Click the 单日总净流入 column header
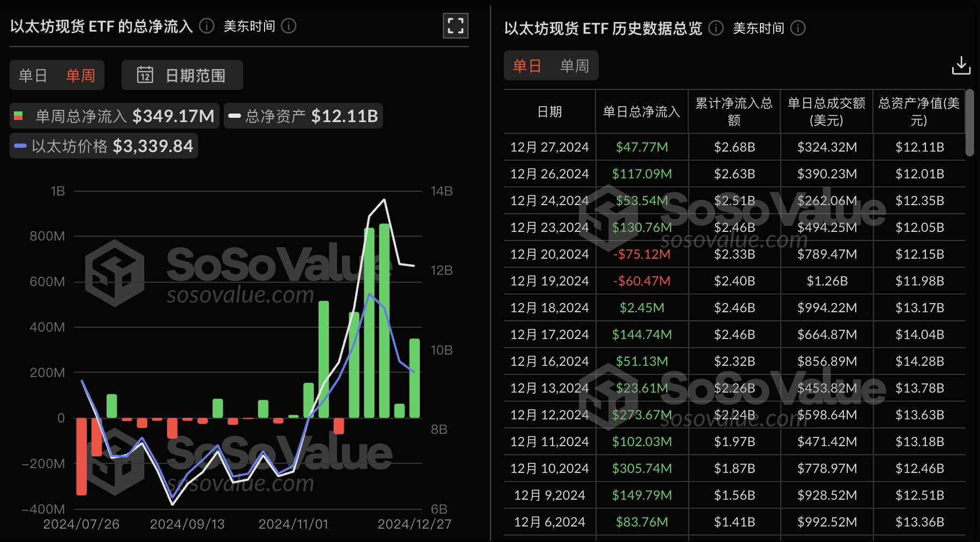The height and width of the screenshot is (542, 980). pyautogui.click(x=641, y=111)
